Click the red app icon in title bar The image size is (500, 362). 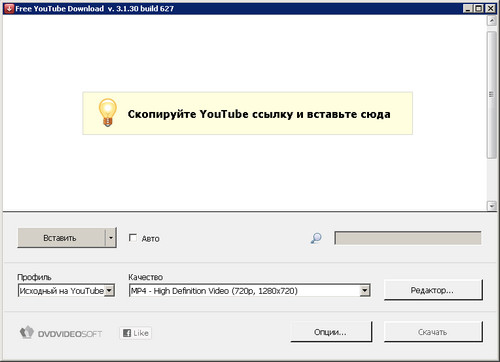(x=9, y=8)
